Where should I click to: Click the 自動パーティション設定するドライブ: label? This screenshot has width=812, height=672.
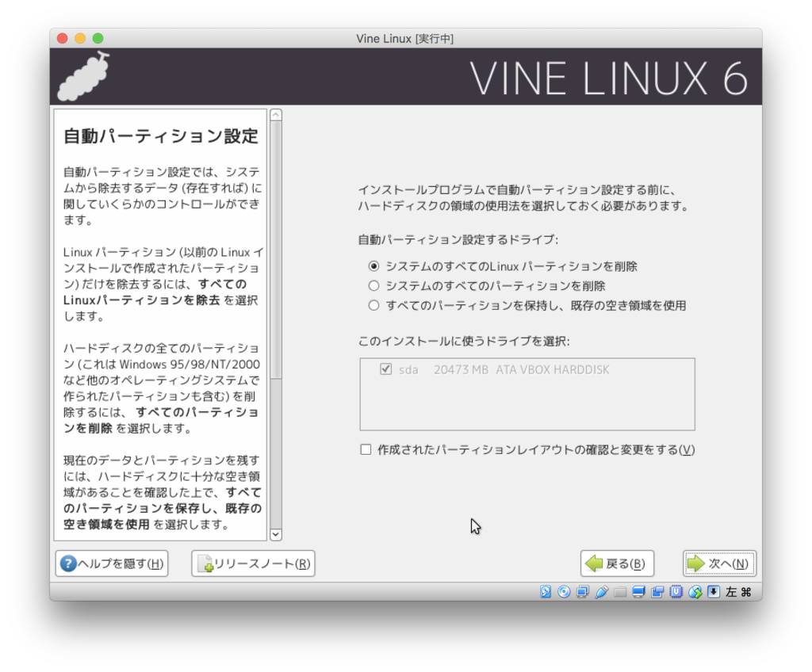coord(458,239)
